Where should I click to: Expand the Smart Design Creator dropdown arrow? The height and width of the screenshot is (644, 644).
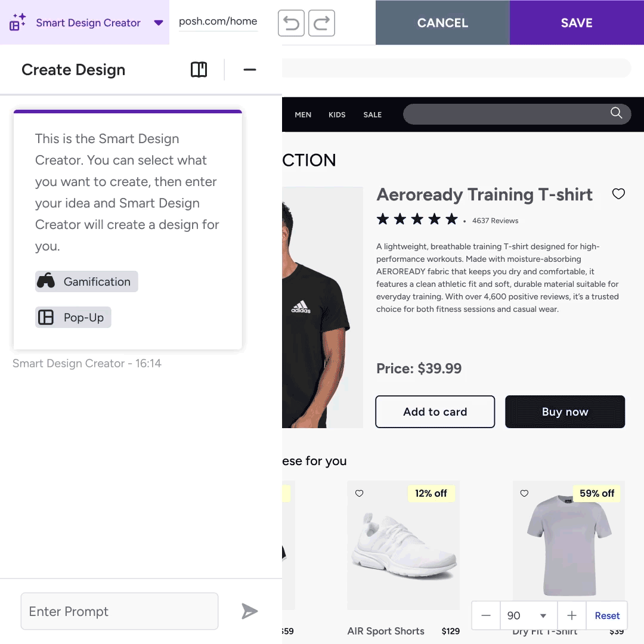click(159, 23)
